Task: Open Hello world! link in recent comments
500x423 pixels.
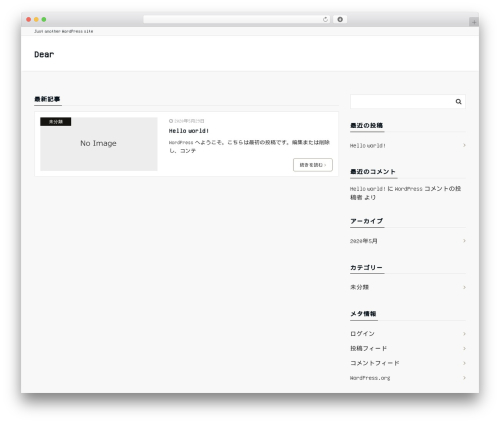Action: coord(368,189)
